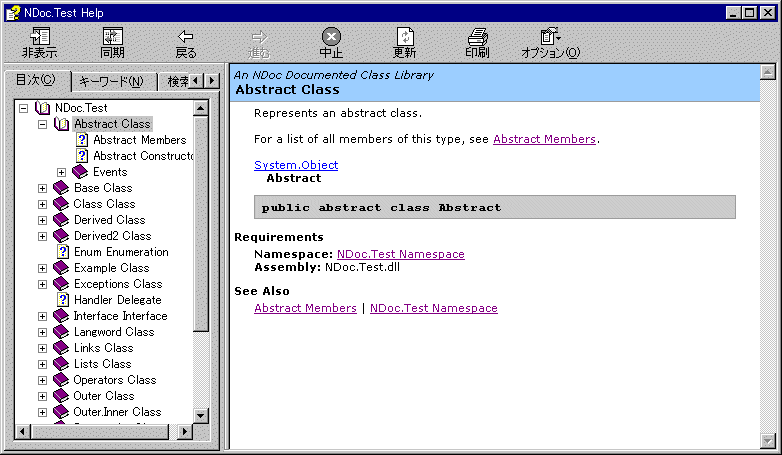The width and height of the screenshot is (782, 455).
Task: Click the Example Class book icon
Action: (x=61, y=268)
